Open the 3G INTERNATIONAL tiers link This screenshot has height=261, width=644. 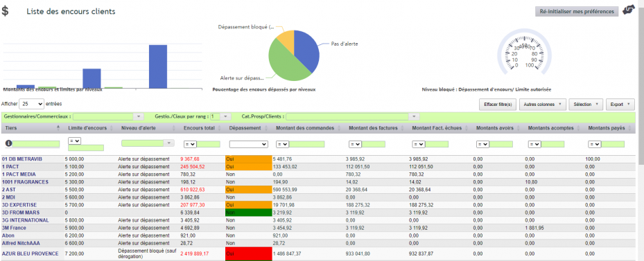pos(26,220)
